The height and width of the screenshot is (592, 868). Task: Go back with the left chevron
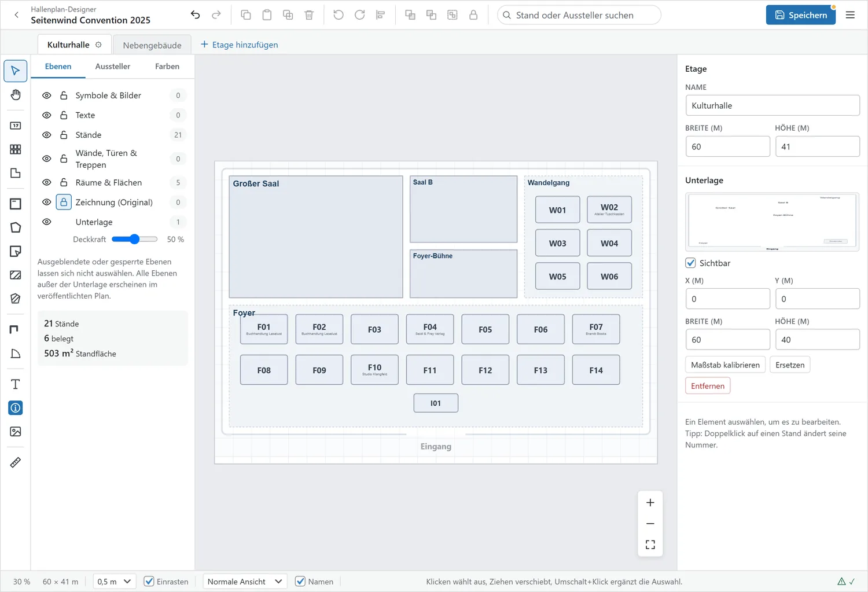(17, 15)
